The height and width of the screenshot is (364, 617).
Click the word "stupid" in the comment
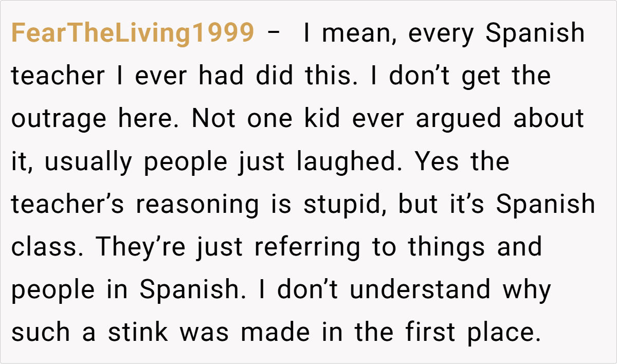pyautogui.click(x=346, y=205)
